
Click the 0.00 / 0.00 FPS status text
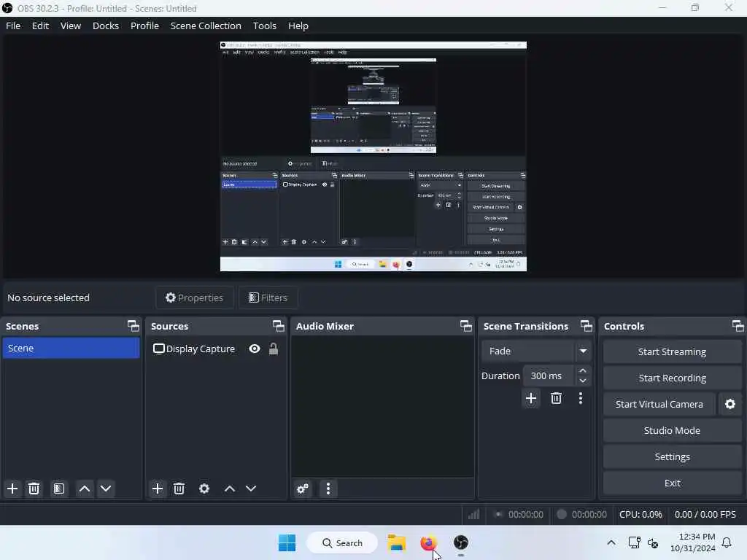click(x=705, y=514)
